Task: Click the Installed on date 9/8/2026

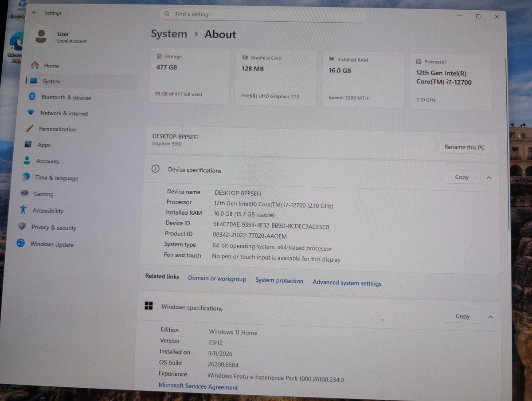Action: pos(220,354)
